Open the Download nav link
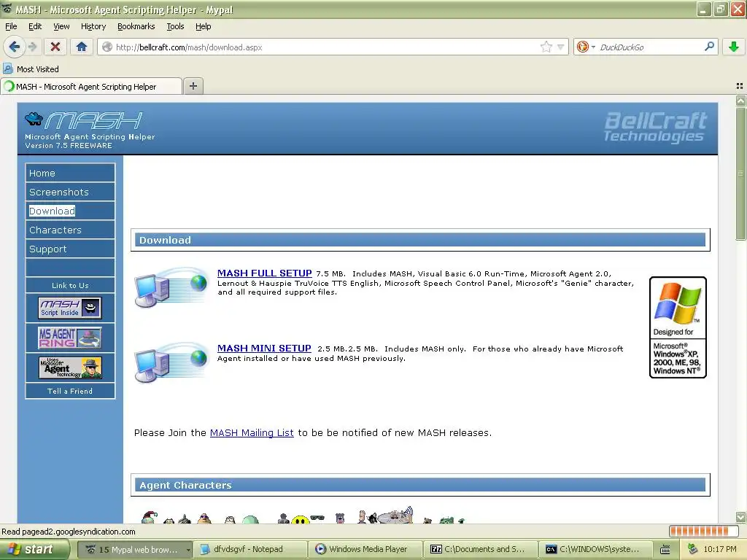The width and height of the screenshot is (747, 560). 70,211
